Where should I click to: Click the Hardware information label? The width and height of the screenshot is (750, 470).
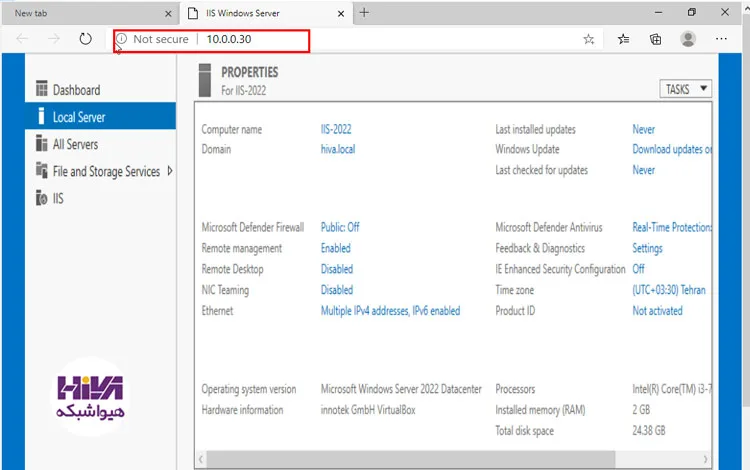(242, 410)
